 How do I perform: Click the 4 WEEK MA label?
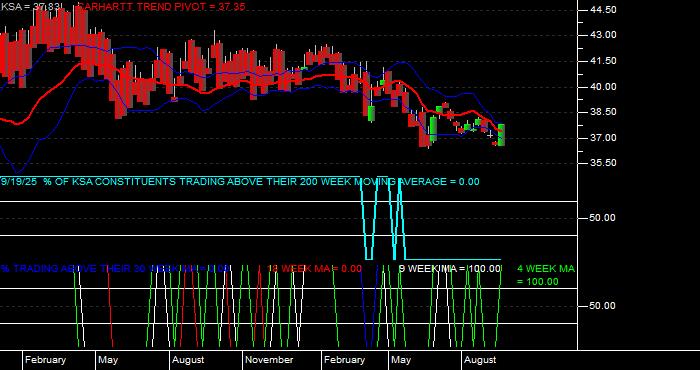point(546,269)
